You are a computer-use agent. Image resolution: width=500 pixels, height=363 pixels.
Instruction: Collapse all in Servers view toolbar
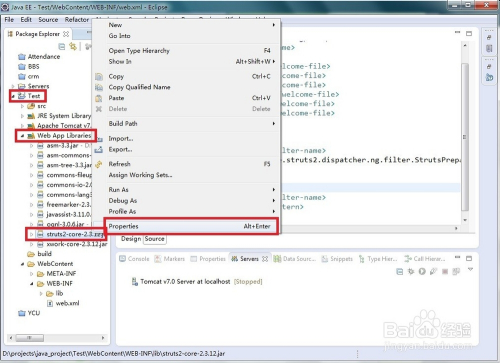[x=400, y=271]
